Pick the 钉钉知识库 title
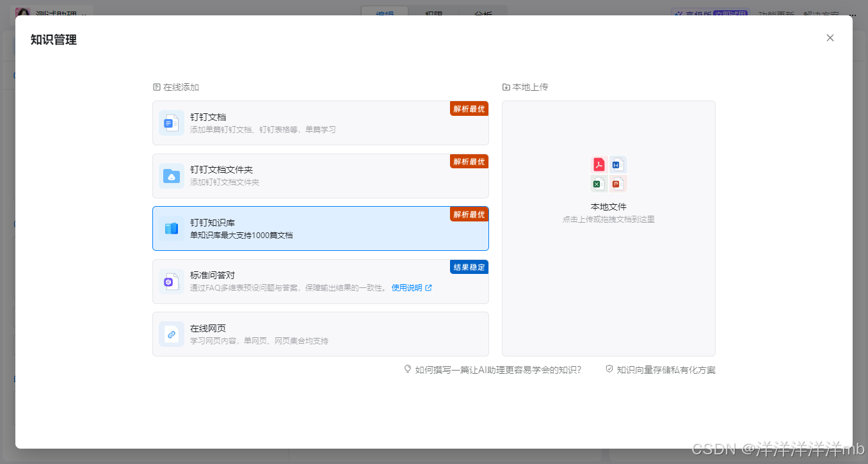The image size is (868, 464). 213,223
